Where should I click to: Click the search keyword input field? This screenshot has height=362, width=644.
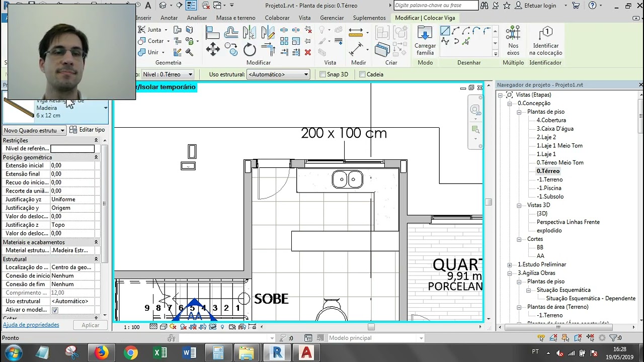tap(436, 6)
